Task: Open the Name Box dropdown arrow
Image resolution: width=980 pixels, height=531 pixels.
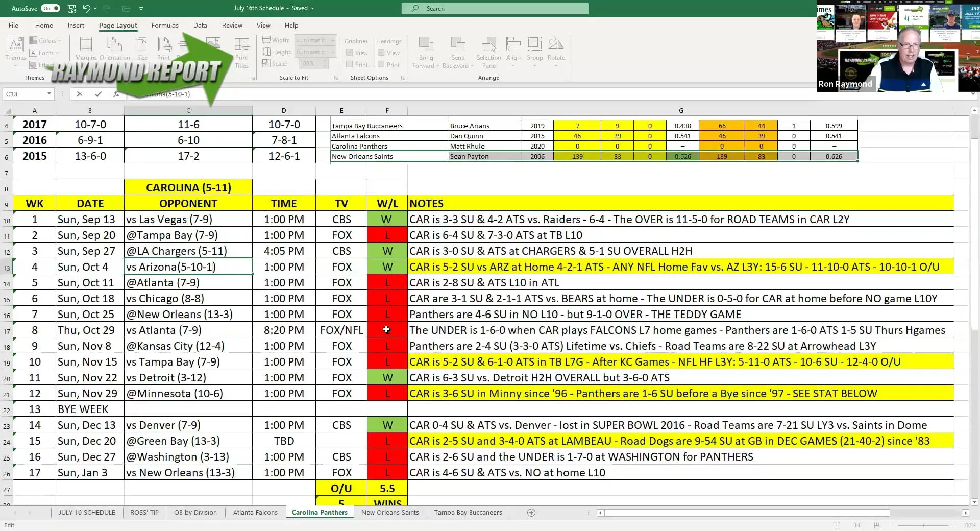Action: [x=49, y=94]
